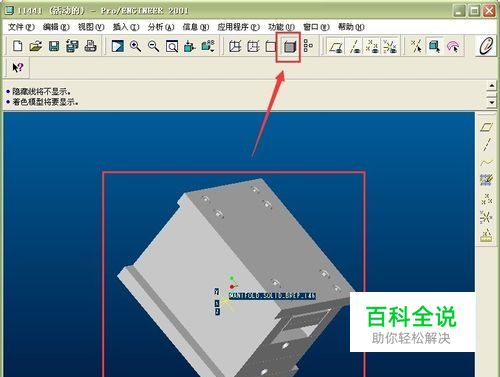Screen dimensions: 500x377
Task: Save a copy using the double-disk icon
Action: tap(72, 46)
